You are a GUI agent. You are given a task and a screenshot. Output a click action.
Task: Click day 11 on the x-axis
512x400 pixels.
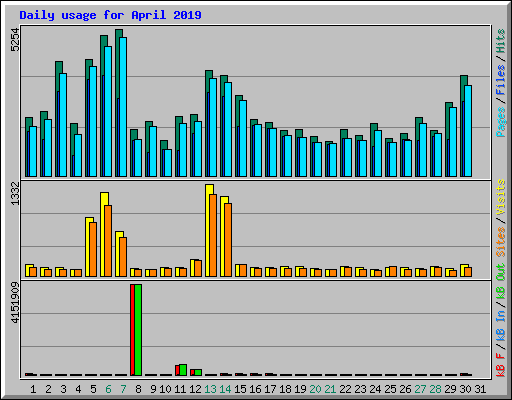180,389
